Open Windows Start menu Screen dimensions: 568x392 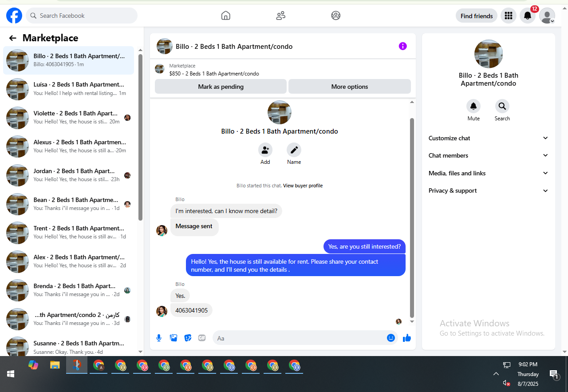[11, 374]
